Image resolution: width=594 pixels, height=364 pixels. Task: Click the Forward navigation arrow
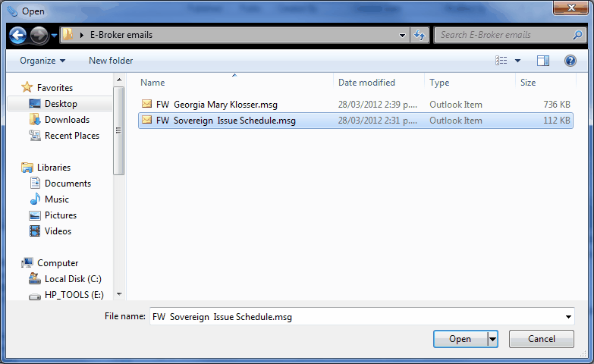click(x=39, y=36)
